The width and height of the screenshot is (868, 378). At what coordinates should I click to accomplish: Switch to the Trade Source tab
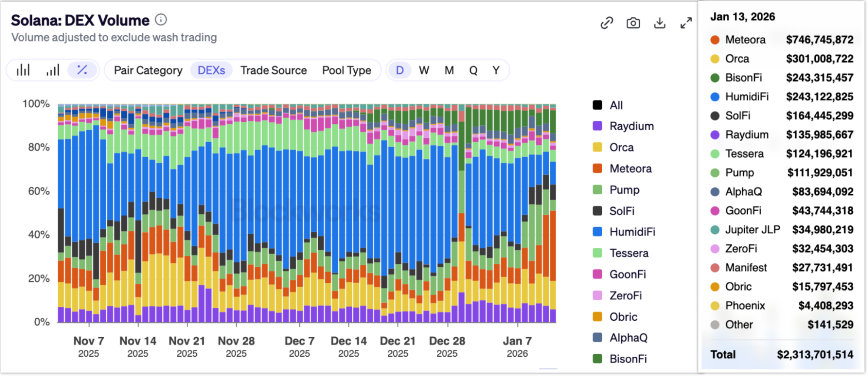tap(274, 70)
